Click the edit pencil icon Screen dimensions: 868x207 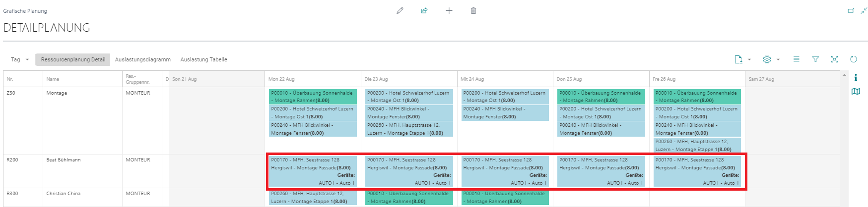tap(400, 11)
